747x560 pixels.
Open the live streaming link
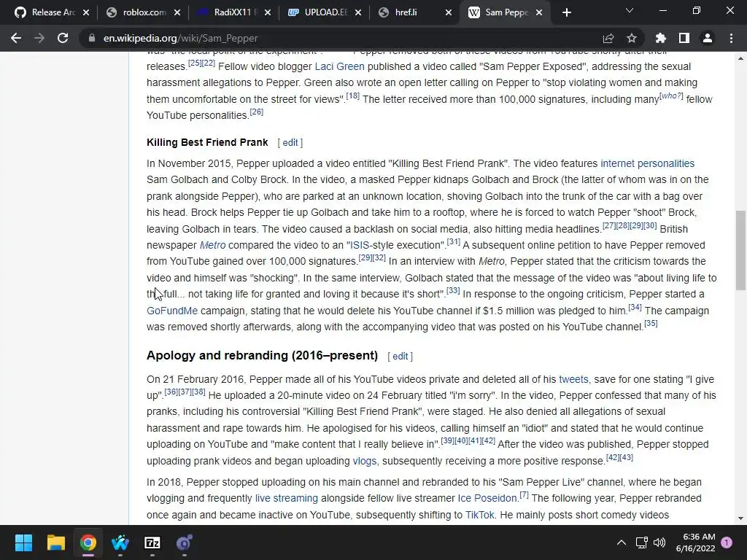pyautogui.click(x=286, y=498)
